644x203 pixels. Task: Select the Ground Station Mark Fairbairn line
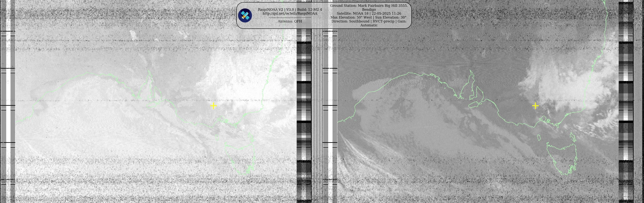coord(369,6)
